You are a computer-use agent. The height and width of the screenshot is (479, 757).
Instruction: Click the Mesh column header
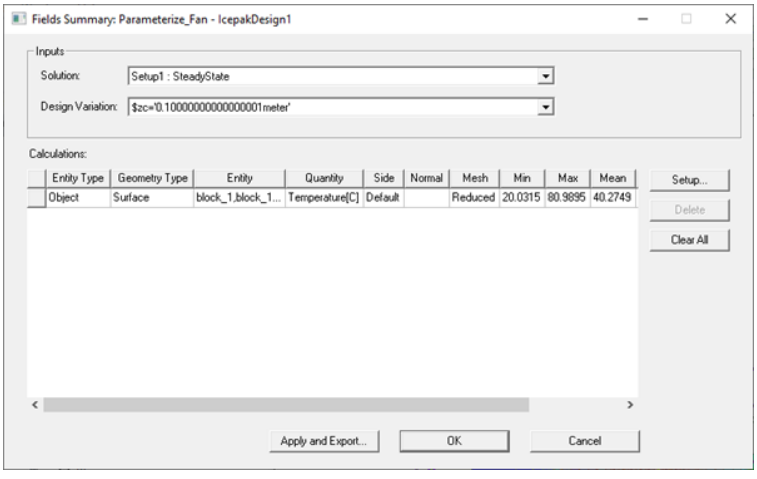475,178
